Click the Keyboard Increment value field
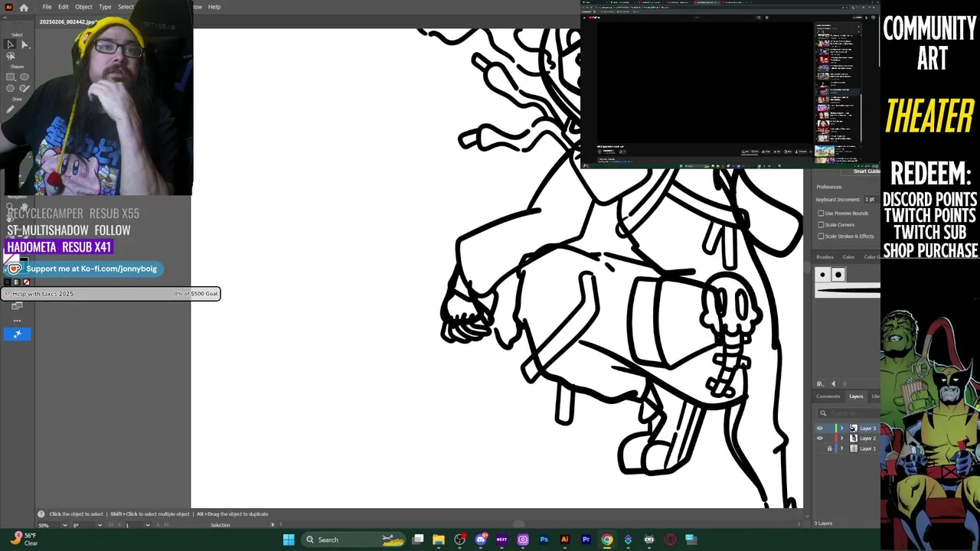Image resolution: width=980 pixels, height=551 pixels. [870, 200]
